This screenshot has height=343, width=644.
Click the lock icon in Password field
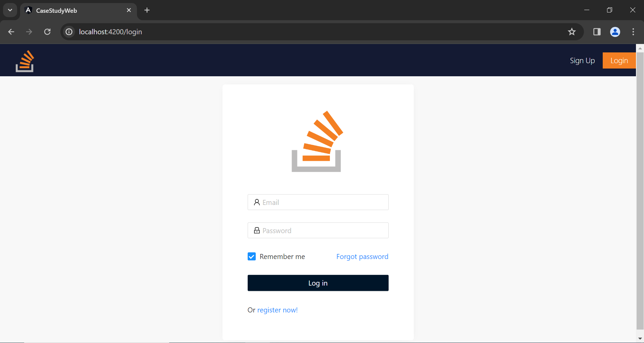(257, 230)
